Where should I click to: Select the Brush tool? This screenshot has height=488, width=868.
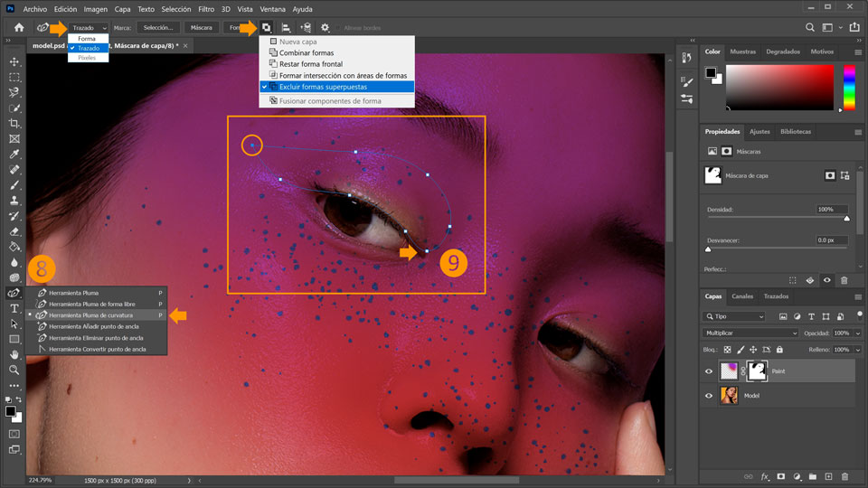tap(14, 185)
